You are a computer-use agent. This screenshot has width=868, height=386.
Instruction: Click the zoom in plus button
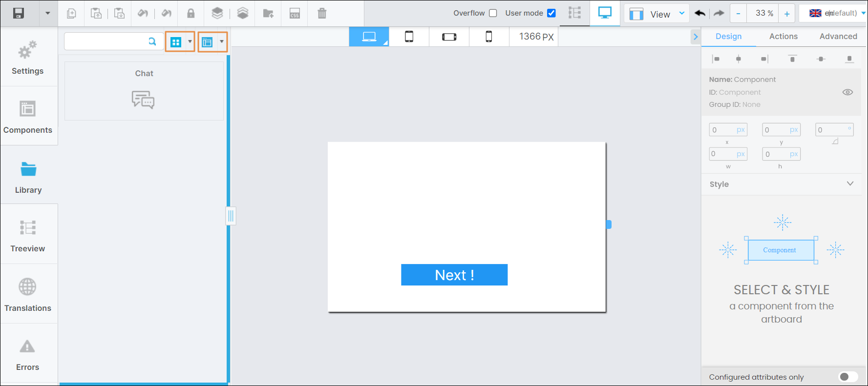point(787,14)
